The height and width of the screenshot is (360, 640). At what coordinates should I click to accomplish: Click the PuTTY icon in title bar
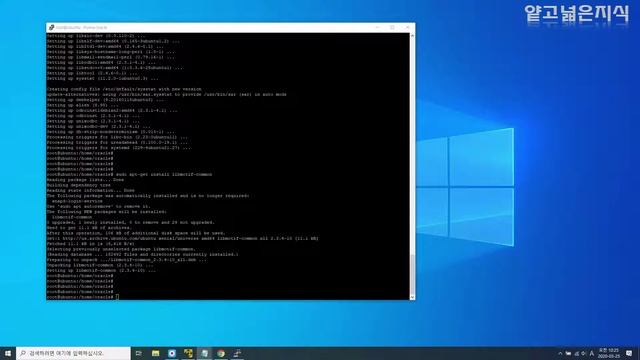tap(51, 27)
